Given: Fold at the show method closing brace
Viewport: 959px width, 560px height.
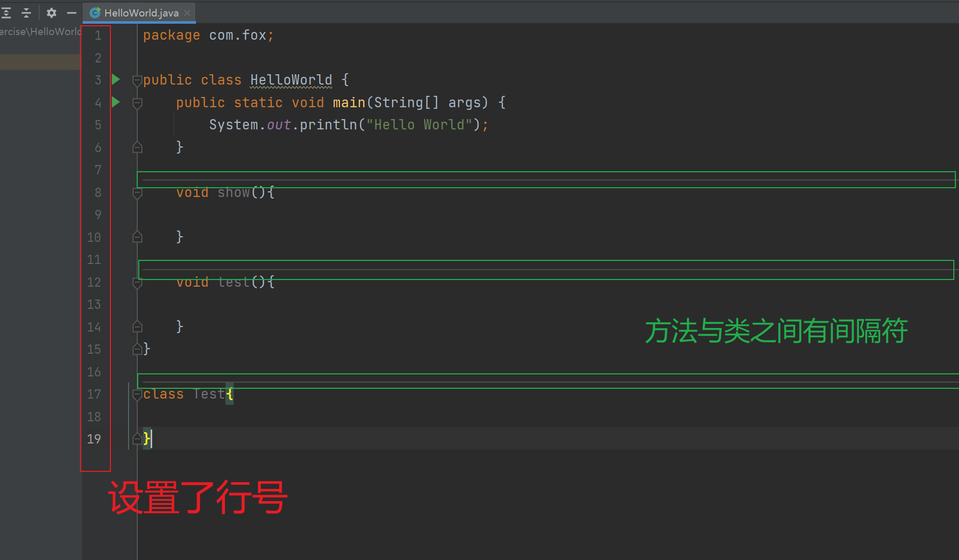Looking at the screenshot, I should (137, 237).
